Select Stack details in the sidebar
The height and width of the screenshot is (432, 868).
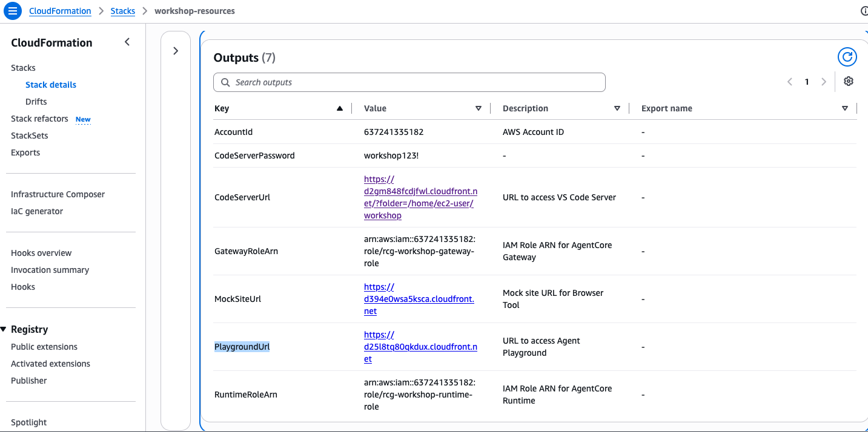(x=51, y=85)
